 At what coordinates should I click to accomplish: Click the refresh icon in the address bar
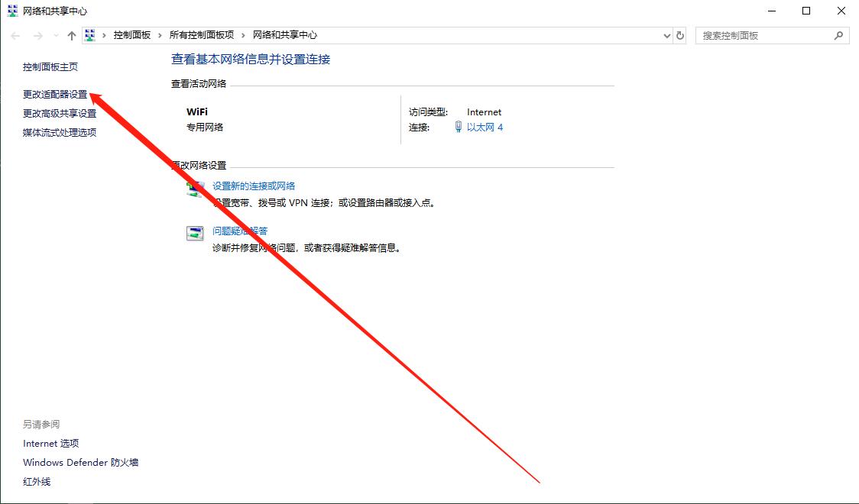(x=679, y=35)
